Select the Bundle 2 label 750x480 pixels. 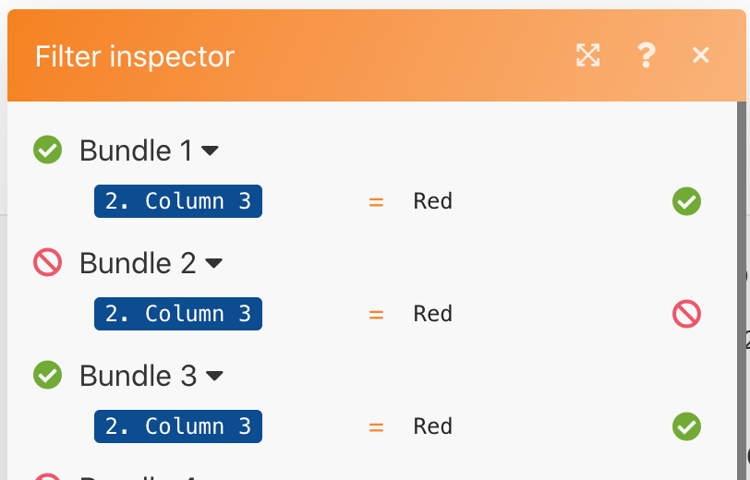(x=138, y=263)
